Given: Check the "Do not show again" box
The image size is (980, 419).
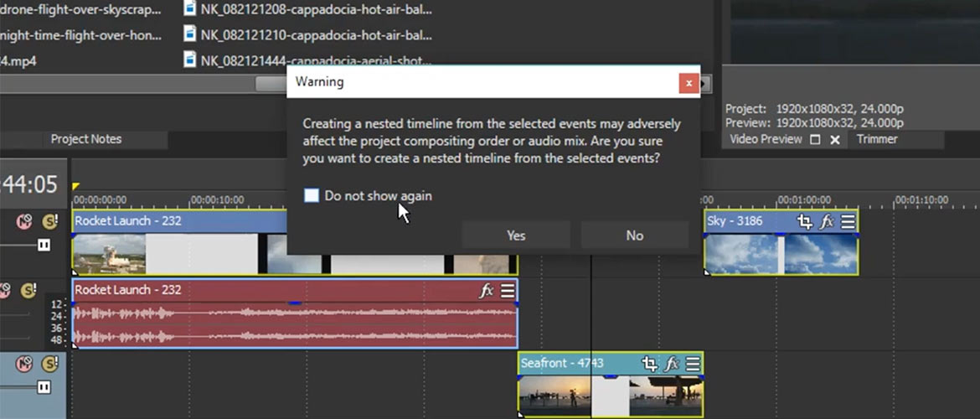Looking at the screenshot, I should (312, 196).
